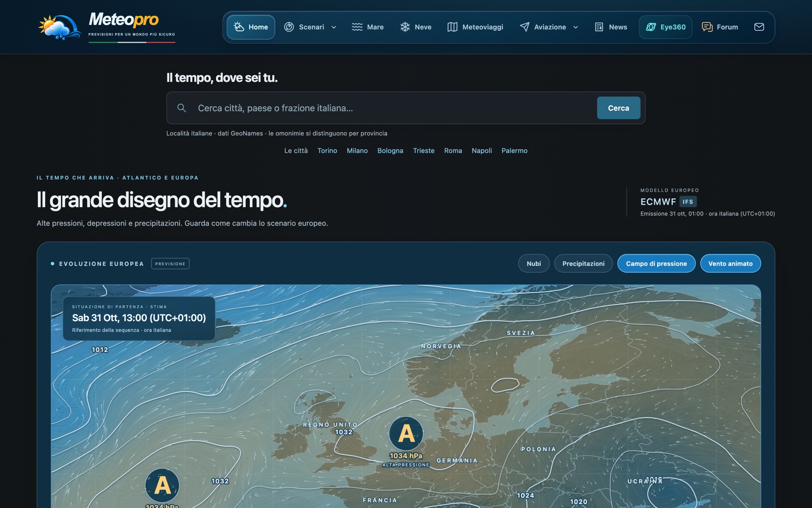Open the Torino city link
Image resolution: width=812 pixels, height=508 pixels.
point(327,151)
